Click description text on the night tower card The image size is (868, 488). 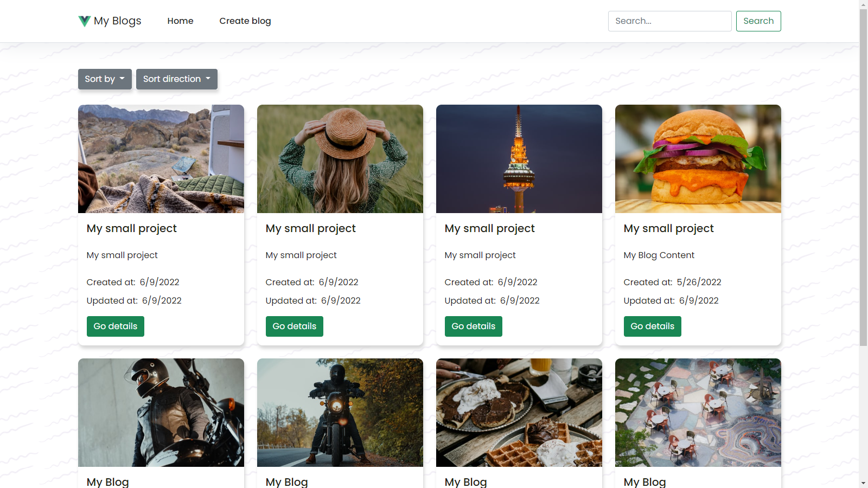(480, 255)
